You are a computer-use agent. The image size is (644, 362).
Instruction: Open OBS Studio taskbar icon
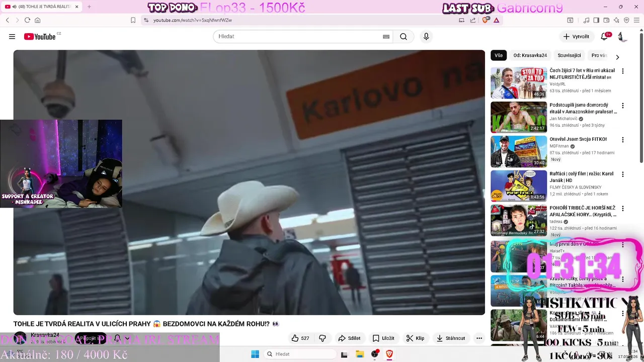374,354
